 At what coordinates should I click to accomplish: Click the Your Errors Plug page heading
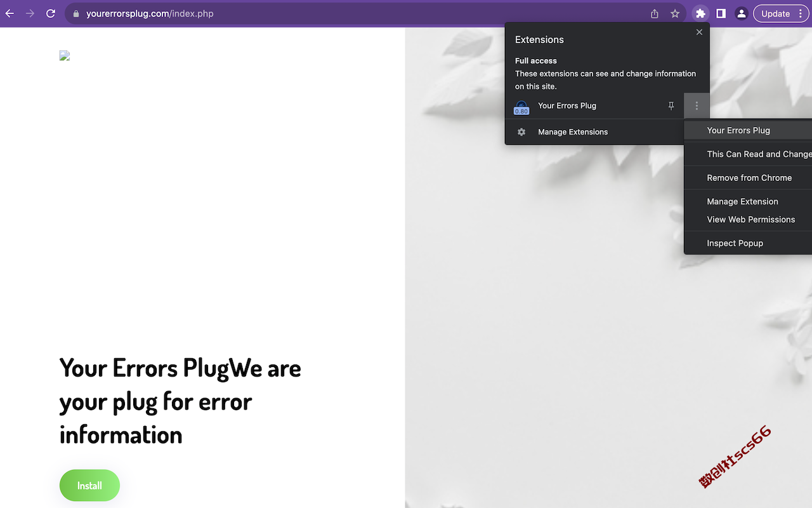coord(180,401)
